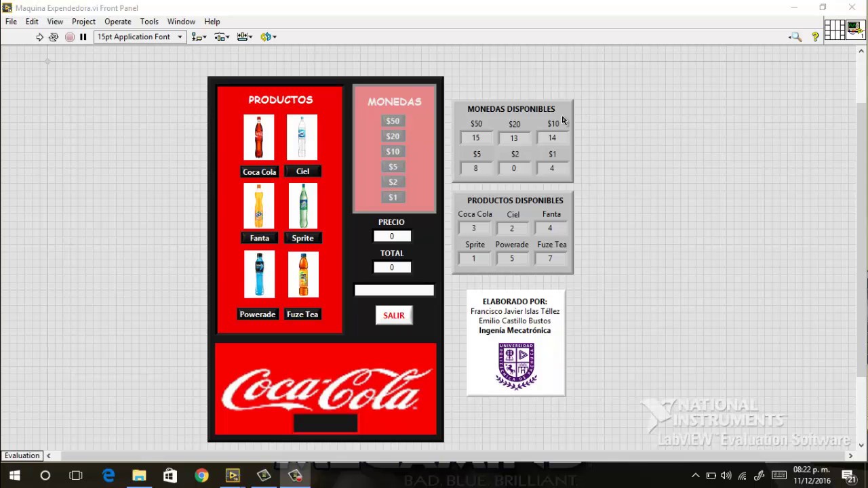Click the black dispensing slot under logo
The width and height of the screenshot is (868, 488).
[325, 423]
